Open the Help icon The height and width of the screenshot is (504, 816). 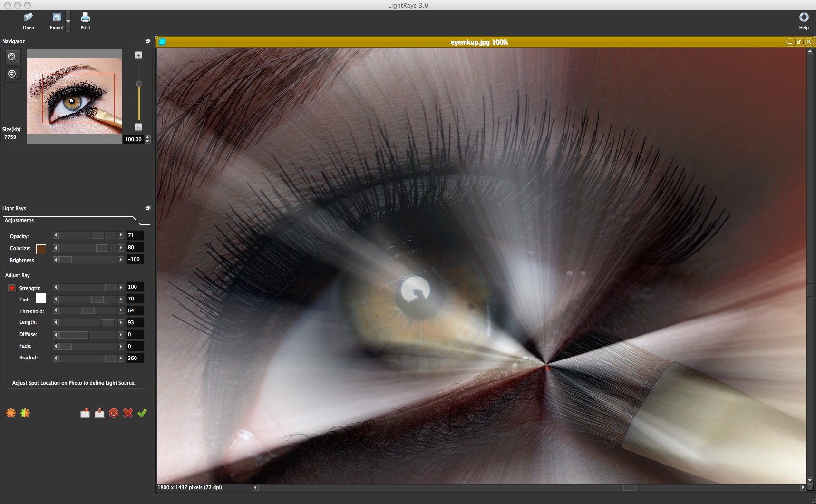tap(804, 21)
